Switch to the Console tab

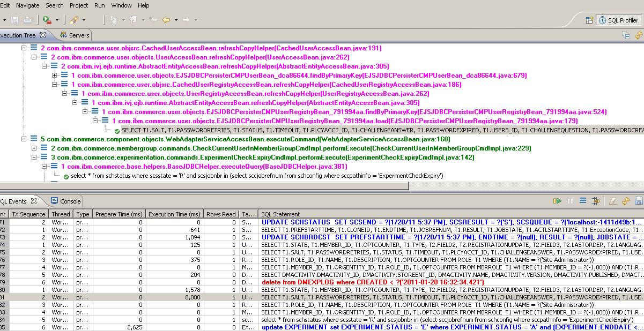click(x=66, y=201)
